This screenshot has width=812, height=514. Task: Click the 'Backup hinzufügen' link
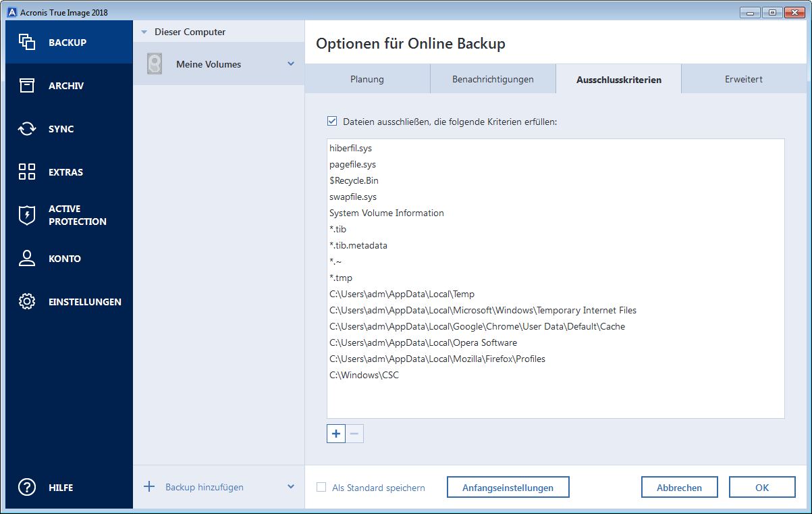pyautogui.click(x=205, y=487)
